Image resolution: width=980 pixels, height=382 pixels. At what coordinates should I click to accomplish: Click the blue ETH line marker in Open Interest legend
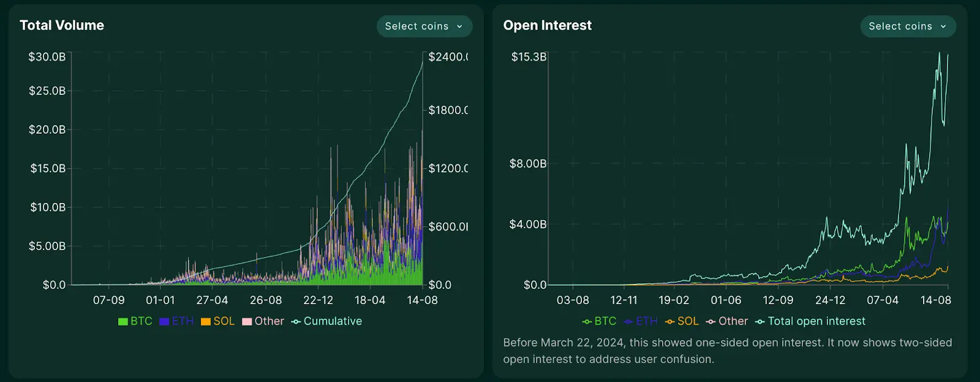point(628,322)
